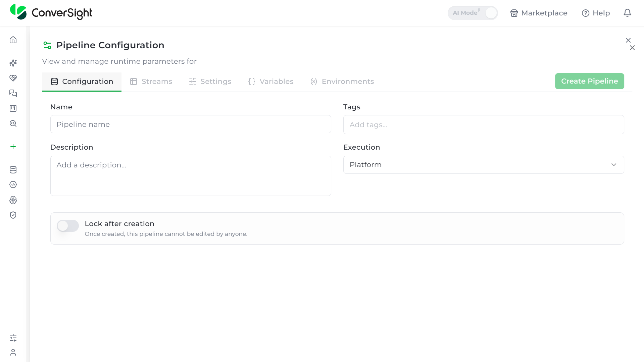Toggle the AI Mode switch
Screen dimensions: 644x362
(x=473, y=13)
